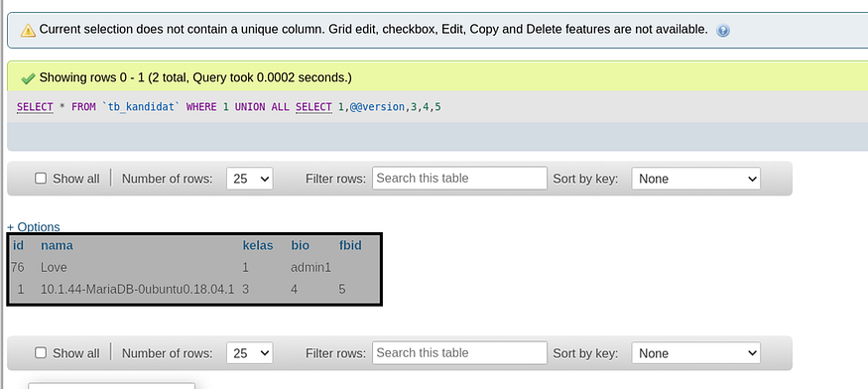
Task: Click the green checkmark success icon
Action: click(x=28, y=78)
